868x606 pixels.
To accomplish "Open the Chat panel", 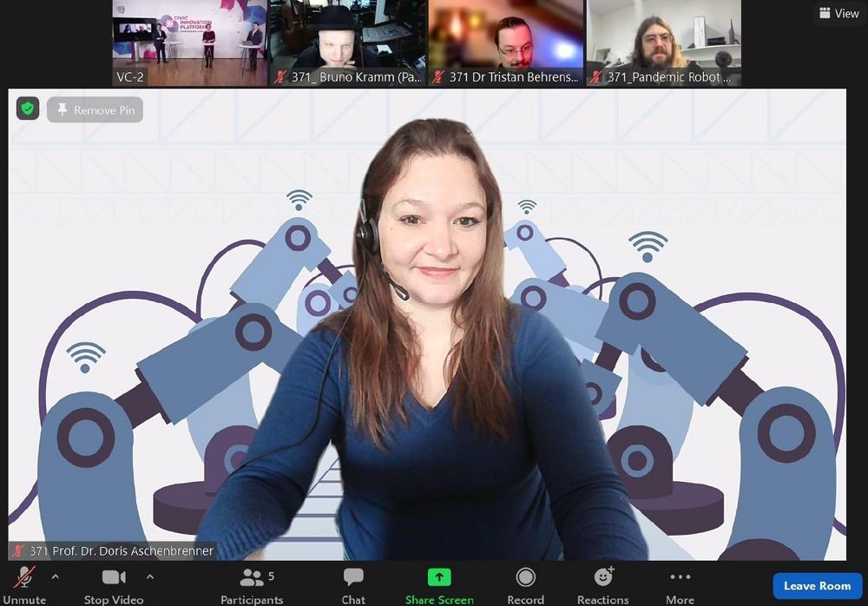I will (x=353, y=578).
